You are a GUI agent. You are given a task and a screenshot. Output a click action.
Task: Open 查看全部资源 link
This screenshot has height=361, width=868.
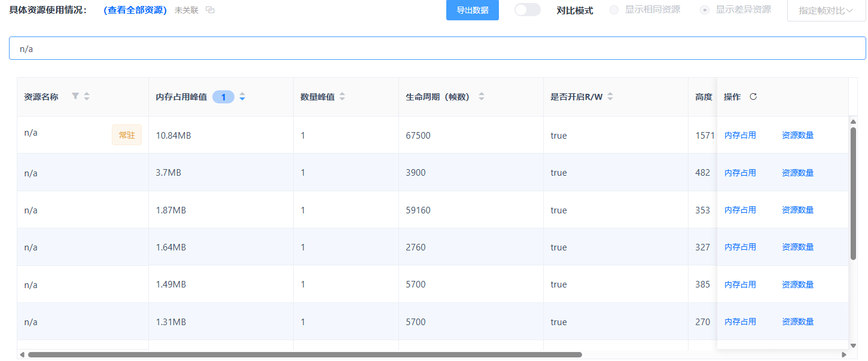pos(135,10)
